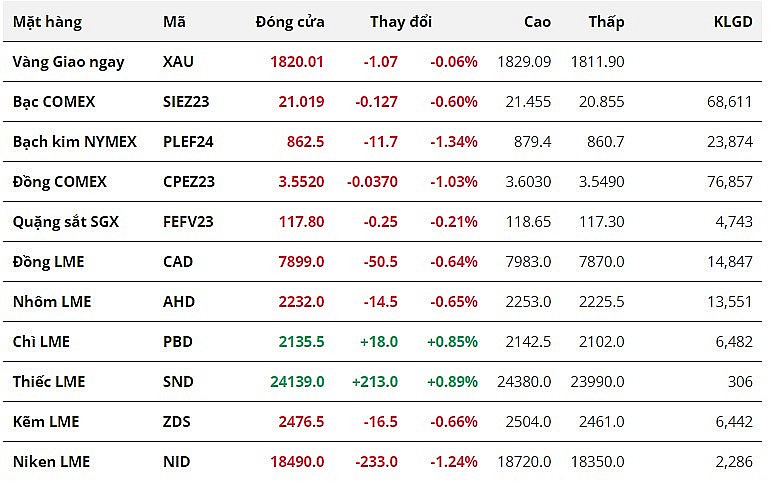Select Chì LME +0.85% change value
The height and width of the screenshot is (483, 771).
(x=452, y=342)
